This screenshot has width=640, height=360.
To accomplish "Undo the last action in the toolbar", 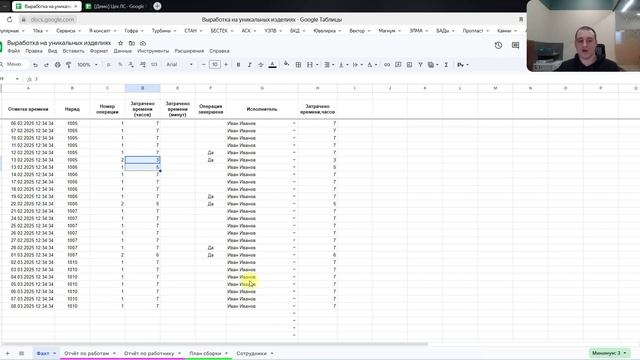I will tap(36, 65).
